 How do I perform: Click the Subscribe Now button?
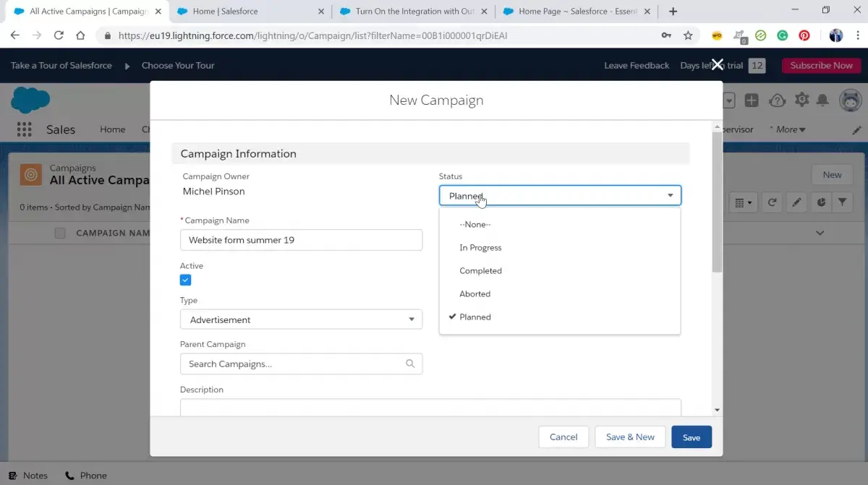click(821, 65)
